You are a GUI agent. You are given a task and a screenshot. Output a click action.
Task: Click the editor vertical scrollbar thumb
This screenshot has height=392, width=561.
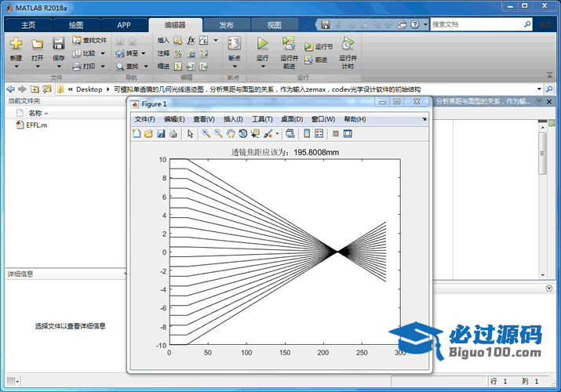pyautogui.click(x=542, y=154)
